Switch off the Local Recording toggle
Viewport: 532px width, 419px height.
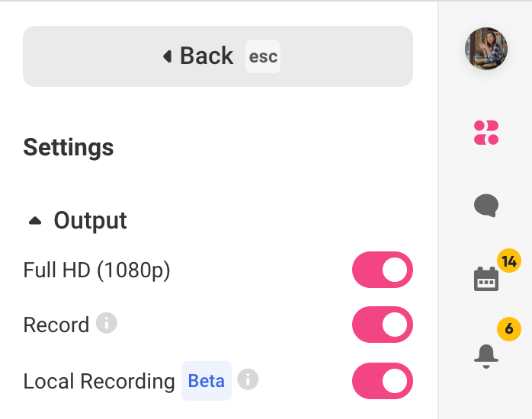tap(383, 381)
